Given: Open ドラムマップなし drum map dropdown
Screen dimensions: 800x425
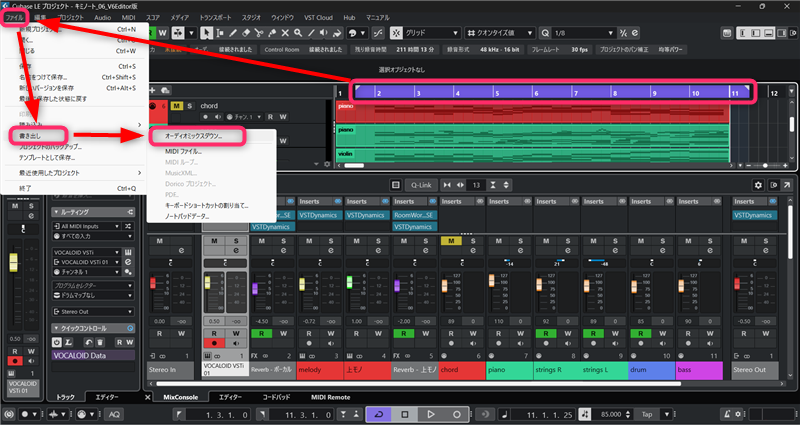Looking at the screenshot, I should click(x=93, y=295).
